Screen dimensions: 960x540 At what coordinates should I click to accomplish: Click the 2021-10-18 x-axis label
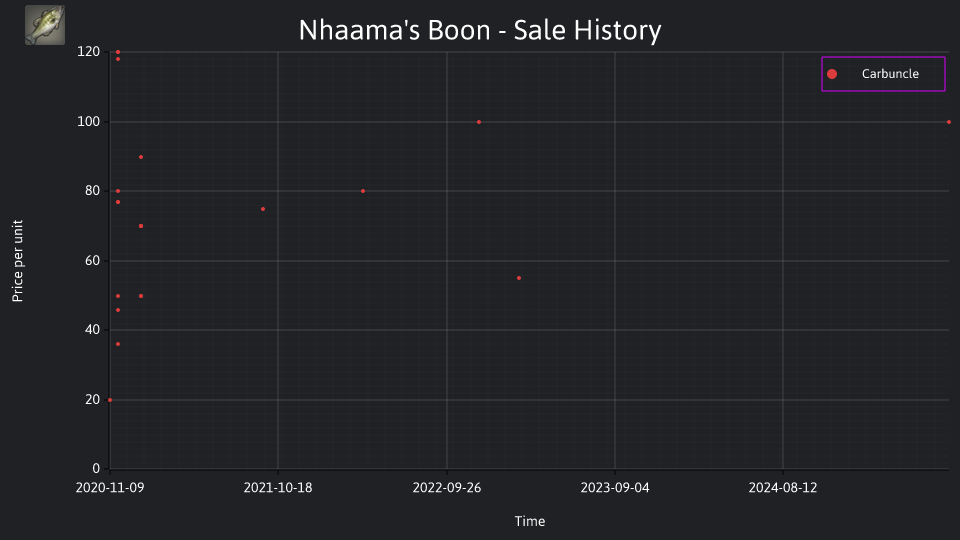pos(278,488)
